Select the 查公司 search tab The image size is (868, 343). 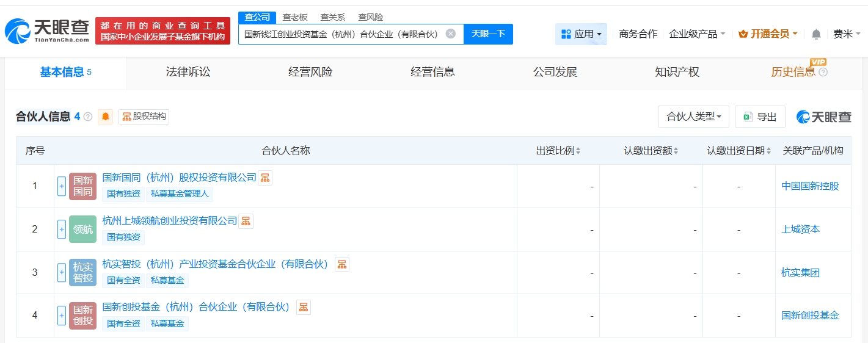(x=257, y=17)
